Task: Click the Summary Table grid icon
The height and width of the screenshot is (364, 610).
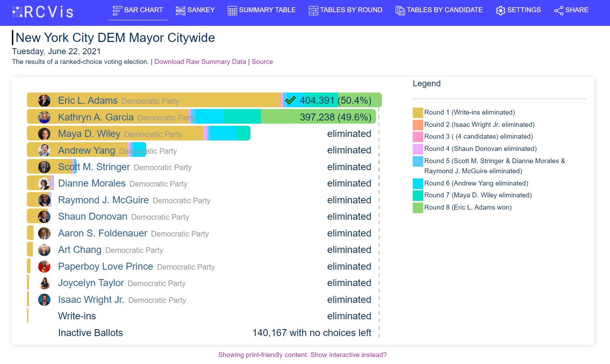Action: (232, 10)
